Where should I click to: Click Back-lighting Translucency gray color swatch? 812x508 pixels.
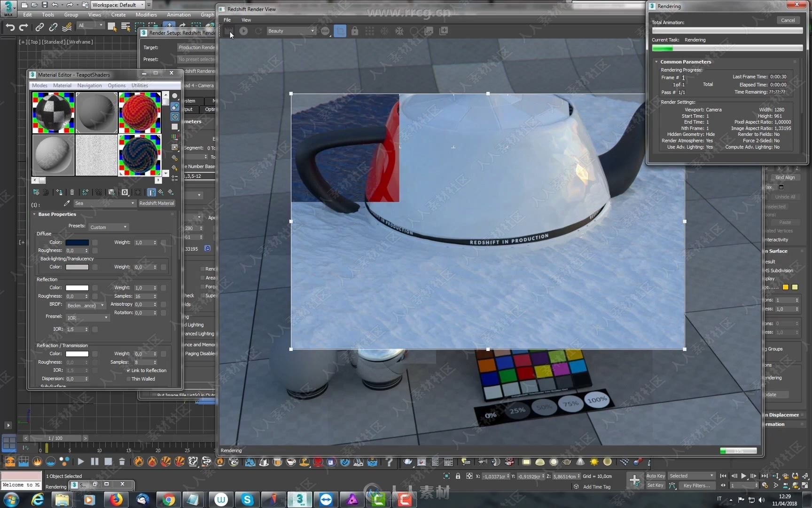pos(77,267)
